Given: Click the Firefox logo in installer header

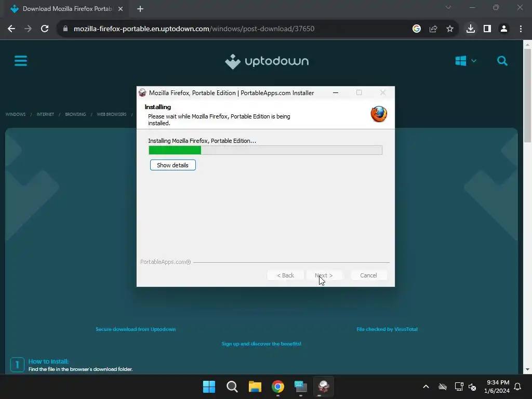Looking at the screenshot, I should coord(379,114).
